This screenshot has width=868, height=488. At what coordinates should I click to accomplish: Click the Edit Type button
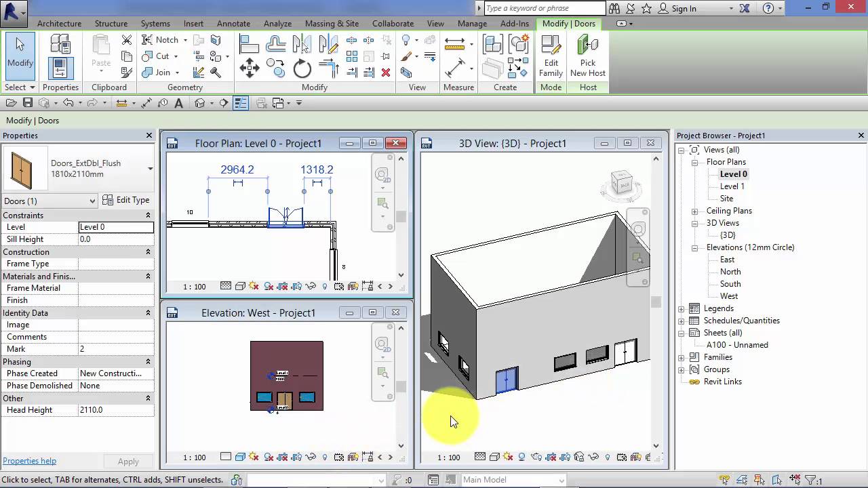coord(126,200)
